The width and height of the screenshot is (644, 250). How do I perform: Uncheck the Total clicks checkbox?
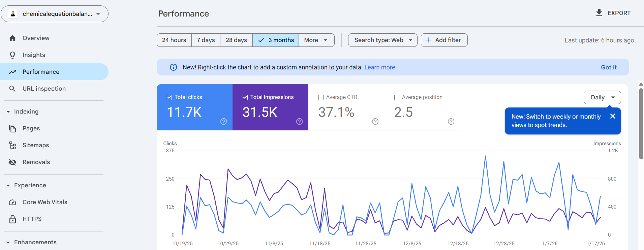(170, 97)
